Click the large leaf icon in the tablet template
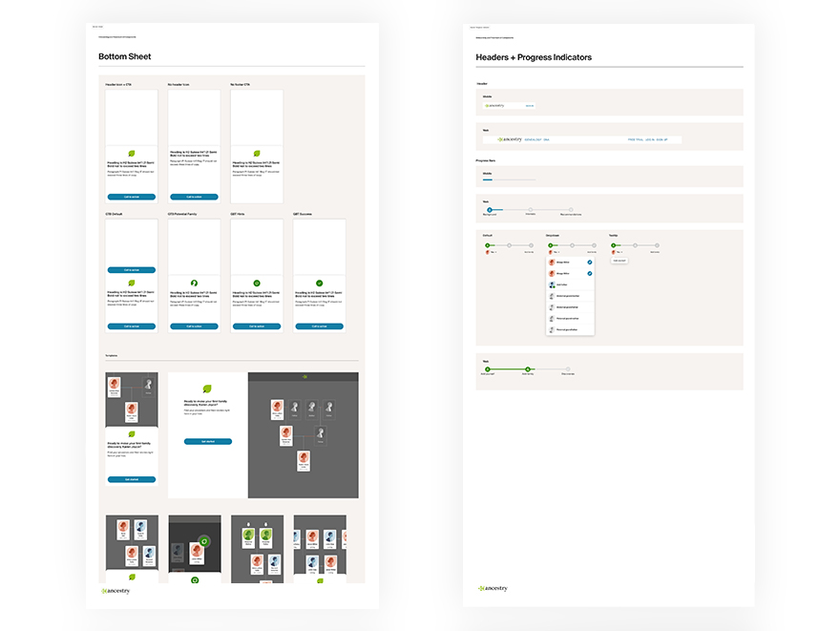The height and width of the screenshot is (631, 840). (x=207, y=389)
